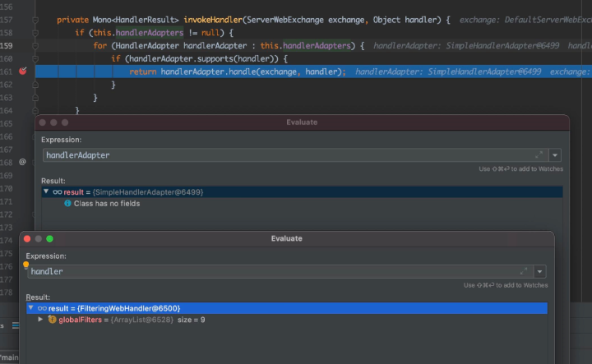Click the back Evaluate window title bar
The height and width of the screenshot is (364, 592).
[x=302, y=122]
